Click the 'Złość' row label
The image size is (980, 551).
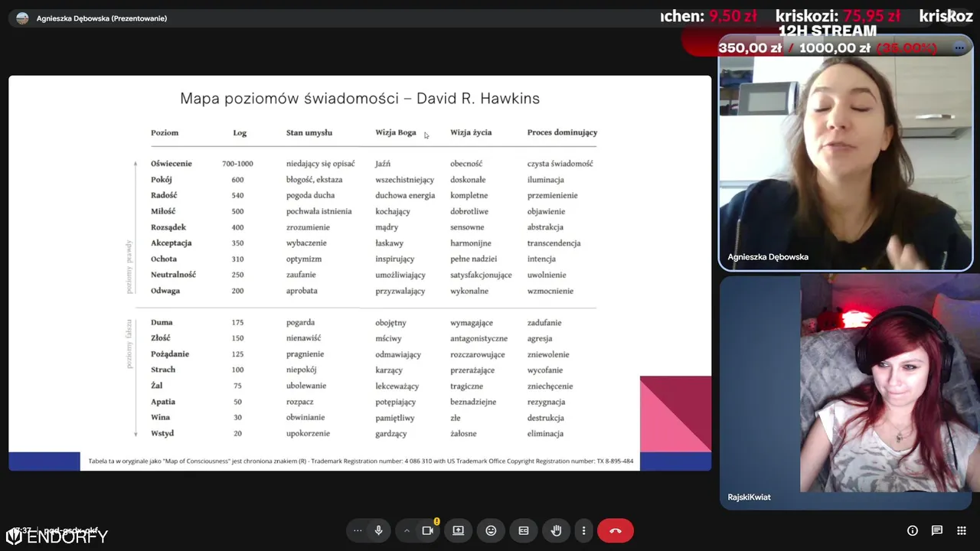pos(161,338)
